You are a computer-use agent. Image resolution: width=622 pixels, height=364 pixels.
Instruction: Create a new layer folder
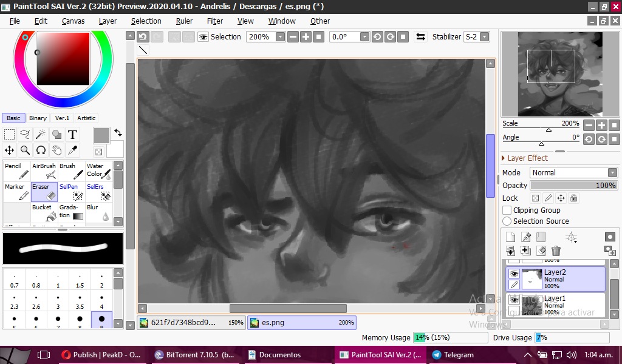click(541, 237)
